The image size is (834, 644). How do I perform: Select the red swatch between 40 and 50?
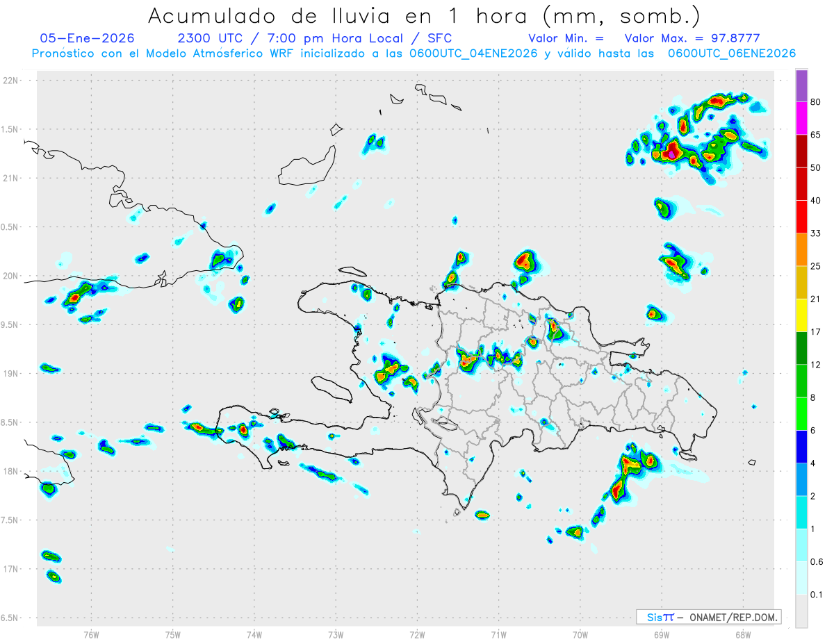pyautogui.click(x=801, y=184)
